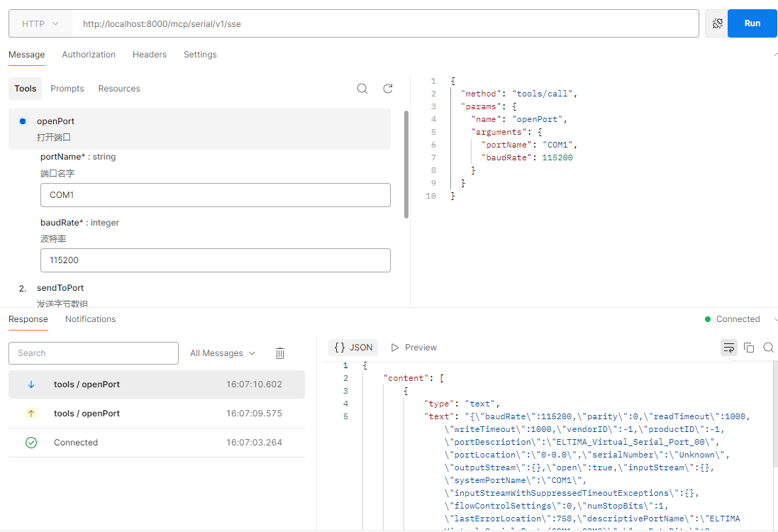Click the "tools/call" value in request JSON

(543, 94)
